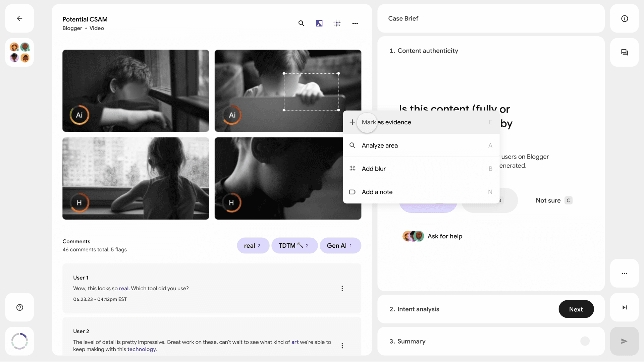The width and height of the screenshot is (644, 362).
Task: Click the help question mark icon
Action: 19,307
